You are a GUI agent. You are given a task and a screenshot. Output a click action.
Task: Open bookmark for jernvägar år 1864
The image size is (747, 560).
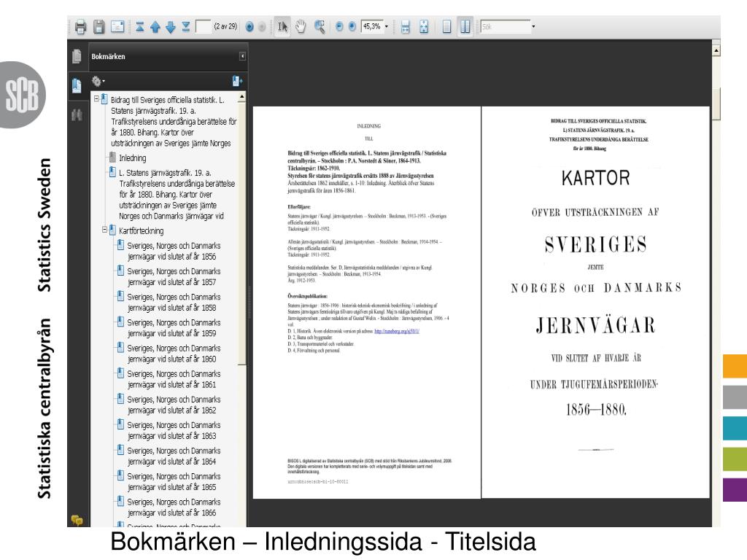pyautogui.click(x=174, y=456)
